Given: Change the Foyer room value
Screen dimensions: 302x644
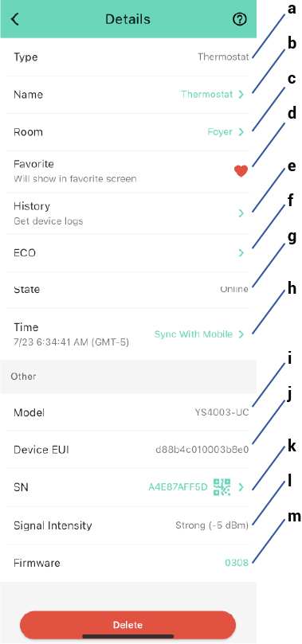Looking at the screenshot, I should point(220,132).
